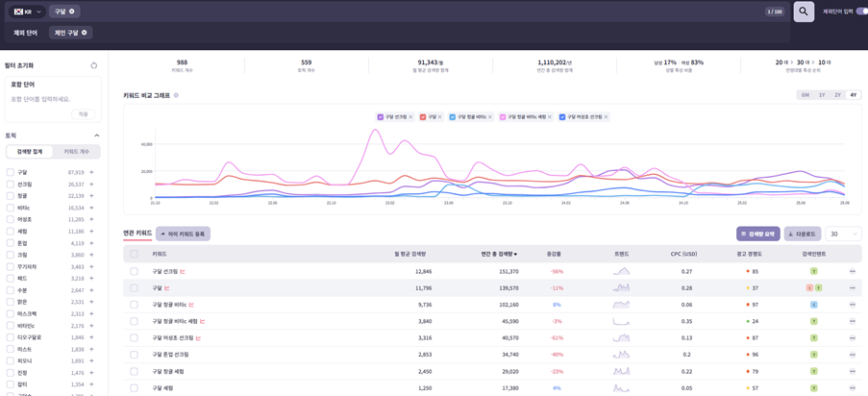This screenshot has height=396, width=868.
Task: Tick the select-all checkbox in table header
Action: click(x=134, y=254)
